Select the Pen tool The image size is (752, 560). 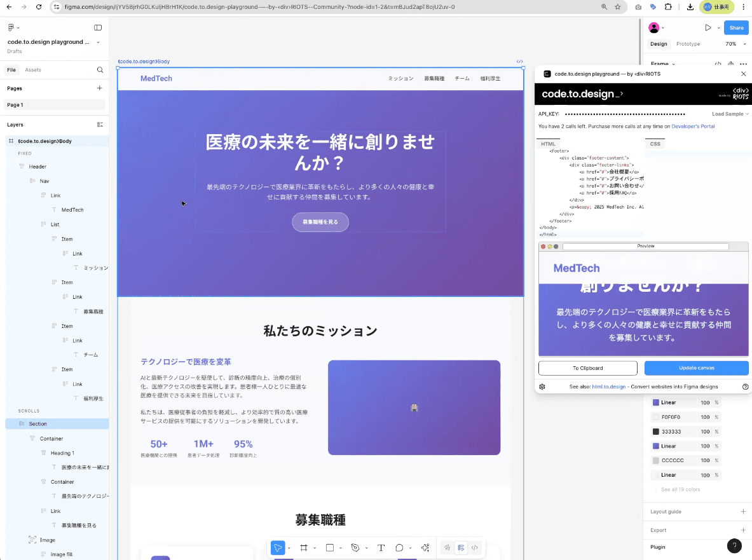pos(355,548)
